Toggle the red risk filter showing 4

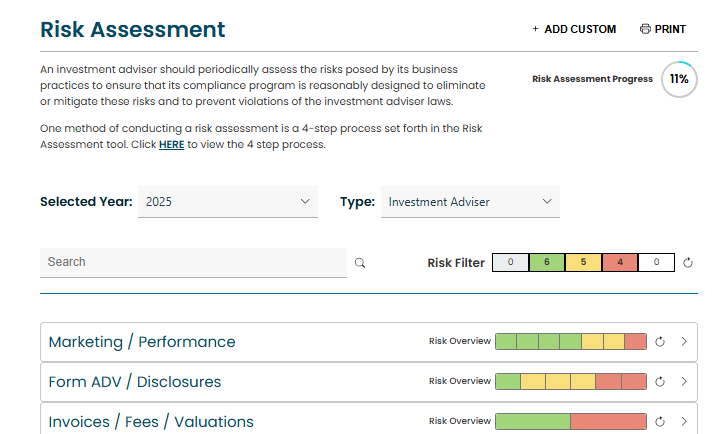(620, 263)
